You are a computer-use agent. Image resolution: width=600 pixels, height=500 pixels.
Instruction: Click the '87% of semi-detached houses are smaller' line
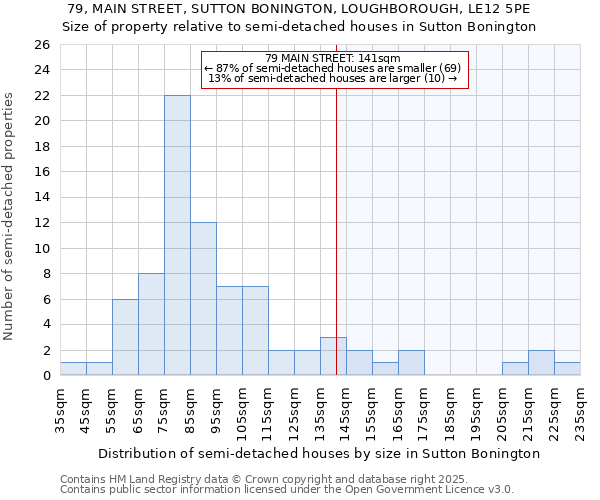click(333, 68)
